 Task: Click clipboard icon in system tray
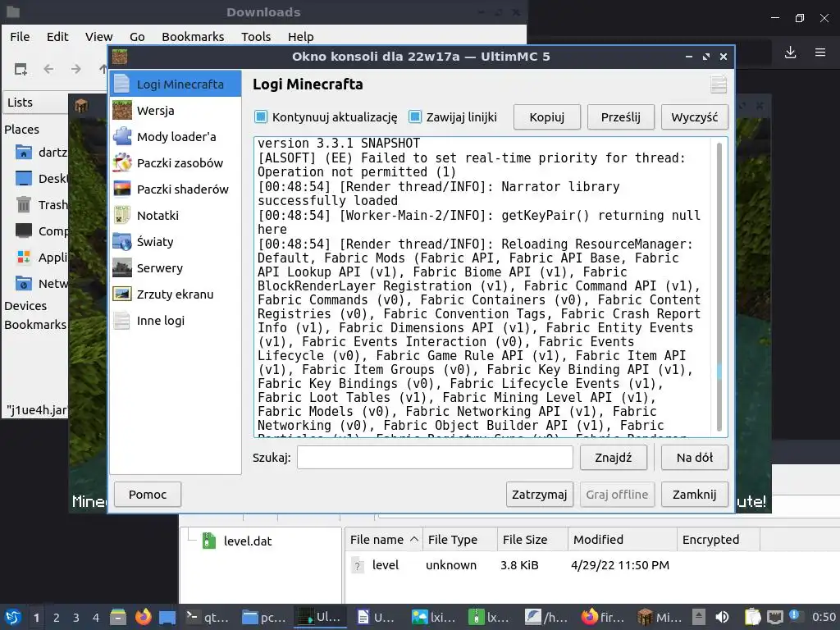(753, 617)
